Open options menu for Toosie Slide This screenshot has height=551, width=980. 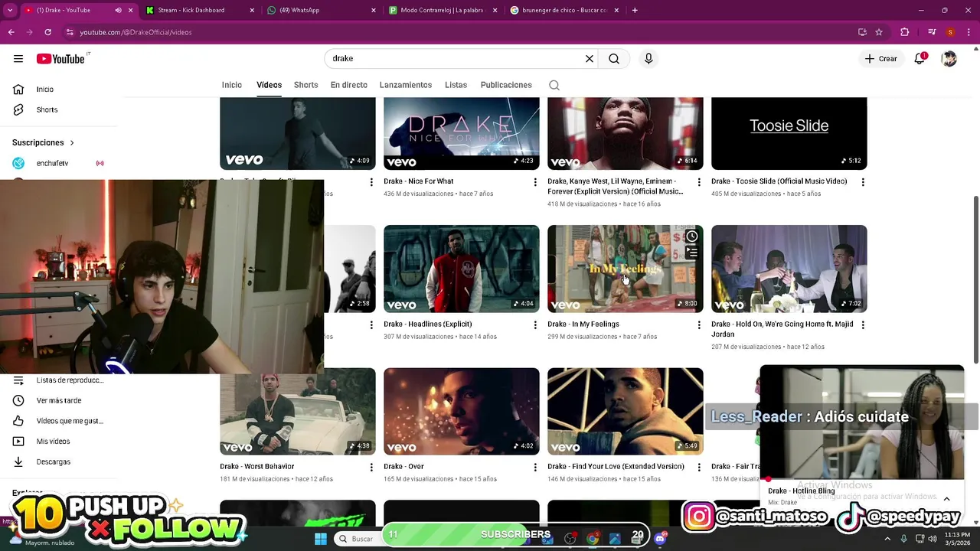pyautogui.click(x=863, y=182)
